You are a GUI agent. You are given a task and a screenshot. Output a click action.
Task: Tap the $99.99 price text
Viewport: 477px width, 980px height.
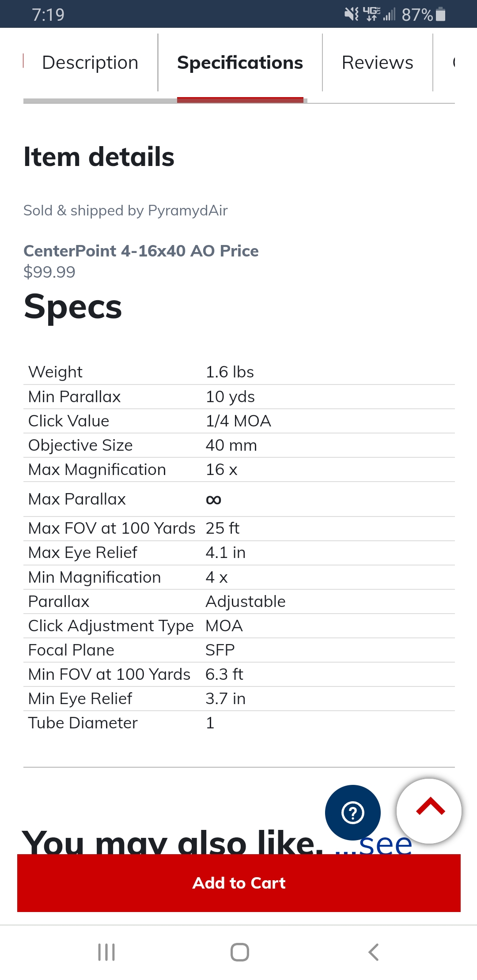point(49,272)
